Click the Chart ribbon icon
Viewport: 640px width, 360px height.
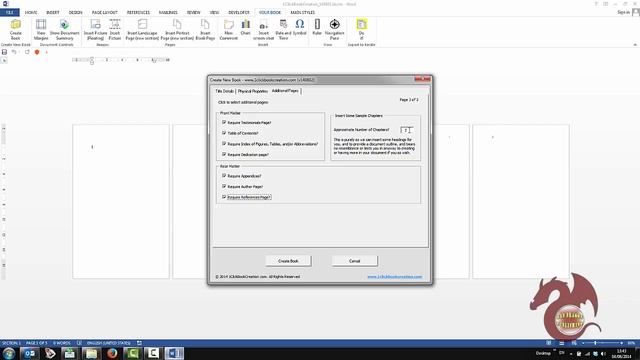tap(245, 27)
